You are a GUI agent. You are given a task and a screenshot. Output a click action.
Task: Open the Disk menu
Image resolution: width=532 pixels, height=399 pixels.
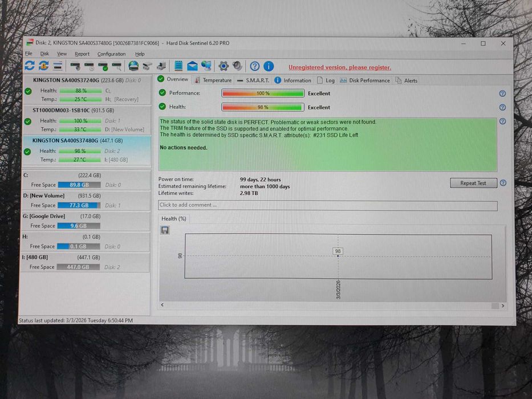point(44,54)
